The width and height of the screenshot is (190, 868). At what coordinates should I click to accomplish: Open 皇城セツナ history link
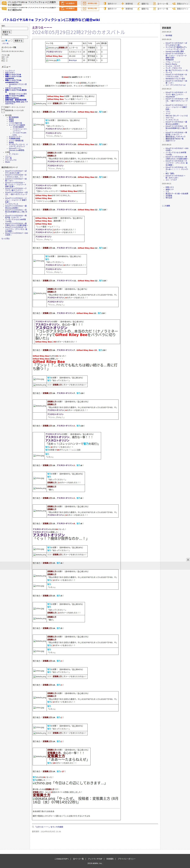[x=170, y=189]
